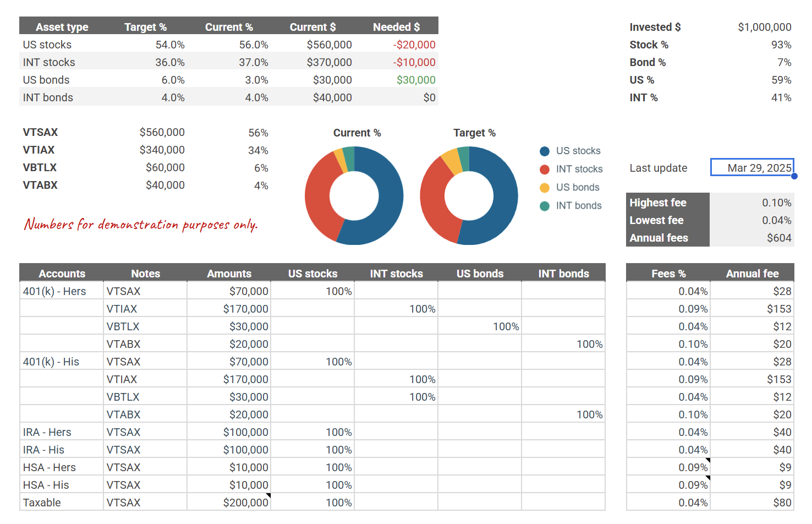This screenshot has height=524, width=812.
Task: Click the Fees % column header
Action: tap(668, 273)
